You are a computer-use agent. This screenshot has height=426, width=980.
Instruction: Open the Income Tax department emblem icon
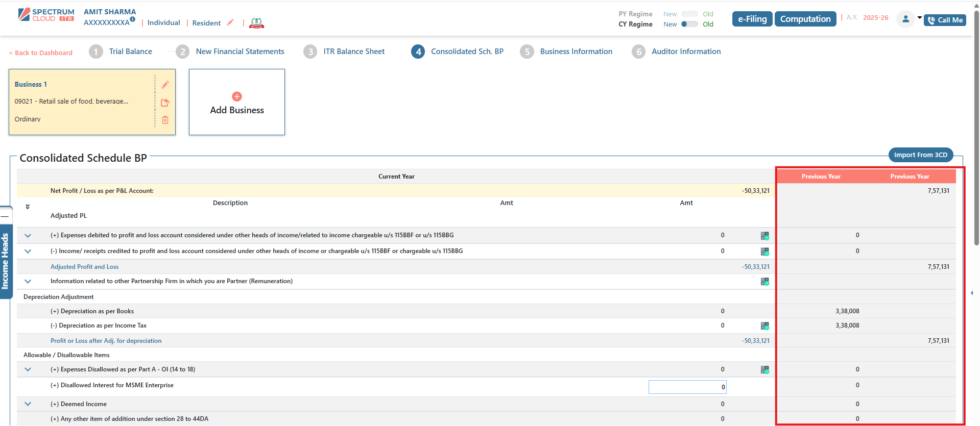tap(256, 23)
